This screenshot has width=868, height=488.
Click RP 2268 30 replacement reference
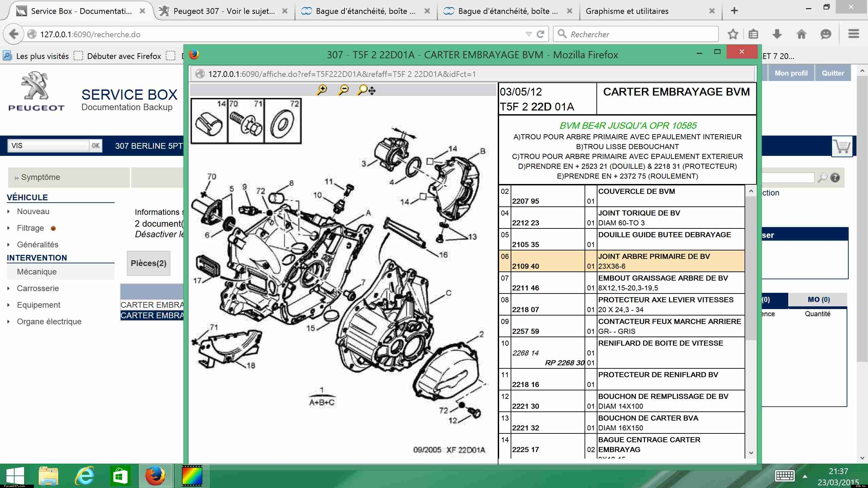point(564,363)
